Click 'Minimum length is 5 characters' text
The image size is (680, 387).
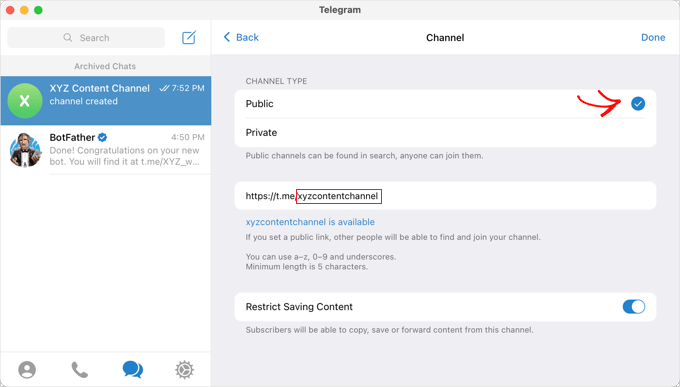[307, 267]
